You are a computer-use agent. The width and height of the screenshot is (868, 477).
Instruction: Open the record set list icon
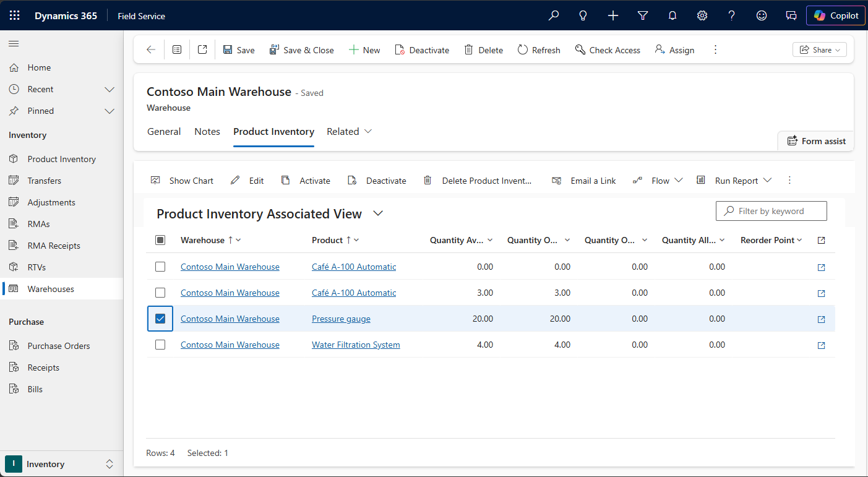coord(177,50)
